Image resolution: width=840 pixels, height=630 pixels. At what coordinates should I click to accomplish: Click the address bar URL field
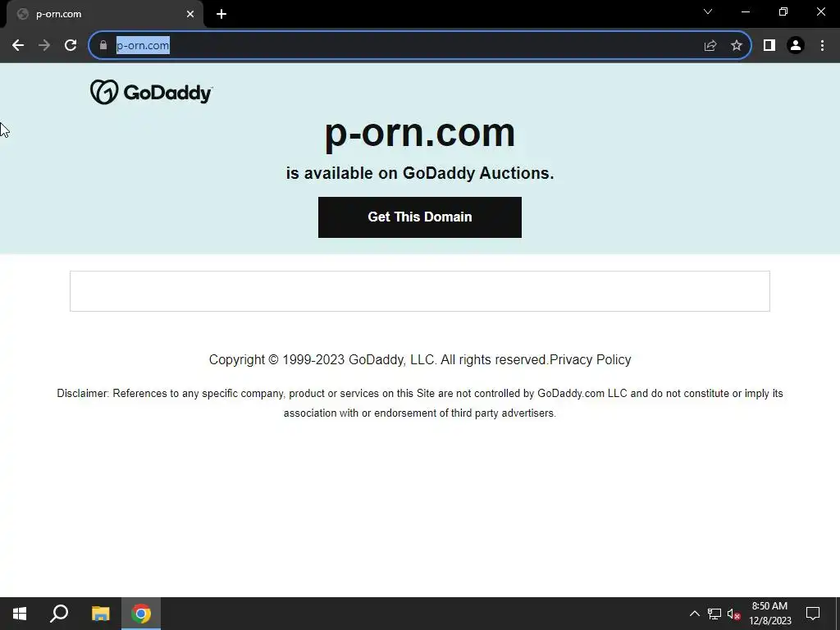pos(407,46)
